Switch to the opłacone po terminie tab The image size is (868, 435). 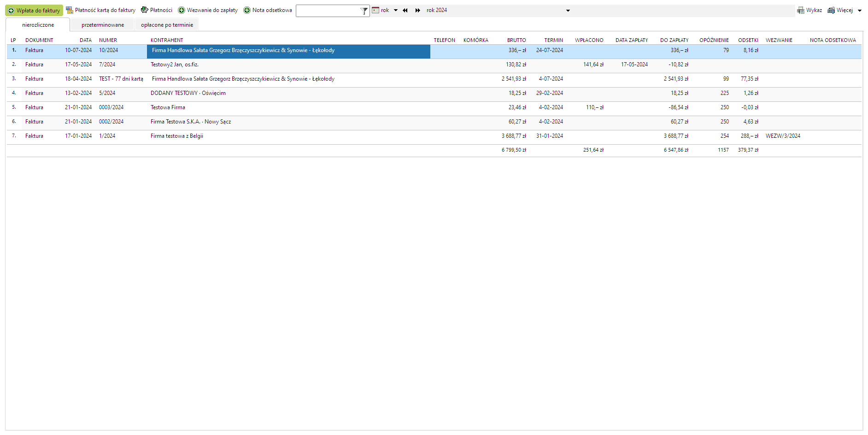tap(167, 25)
